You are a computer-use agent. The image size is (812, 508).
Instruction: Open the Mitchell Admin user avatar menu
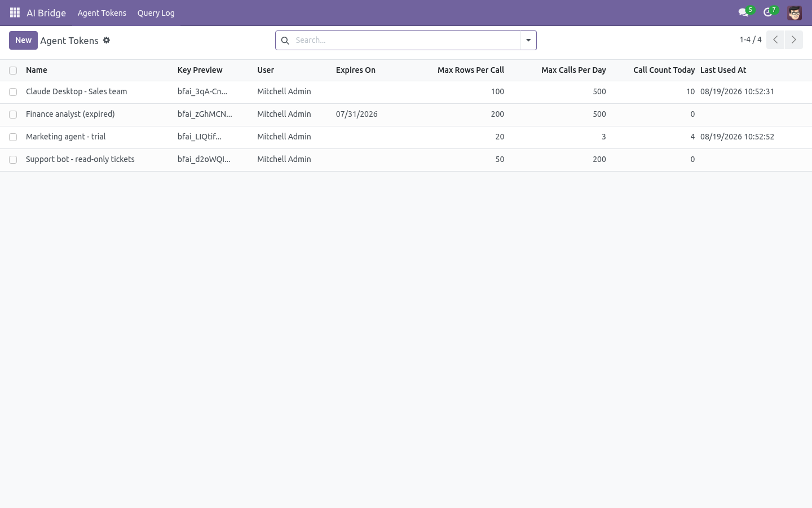click(795, 12)
